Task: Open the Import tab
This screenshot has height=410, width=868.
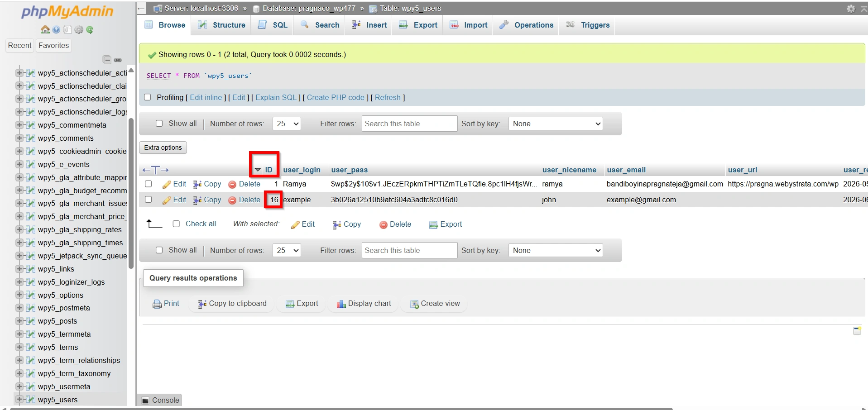Action: [469, 25]
